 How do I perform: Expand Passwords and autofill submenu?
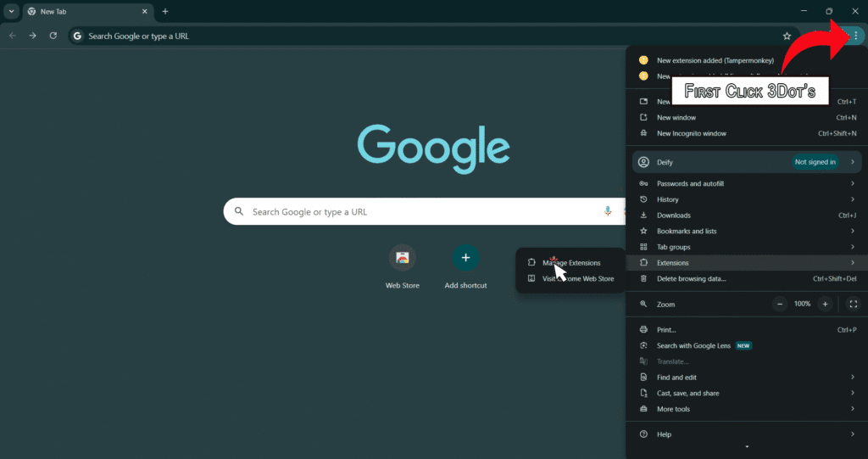coord(747,183)
